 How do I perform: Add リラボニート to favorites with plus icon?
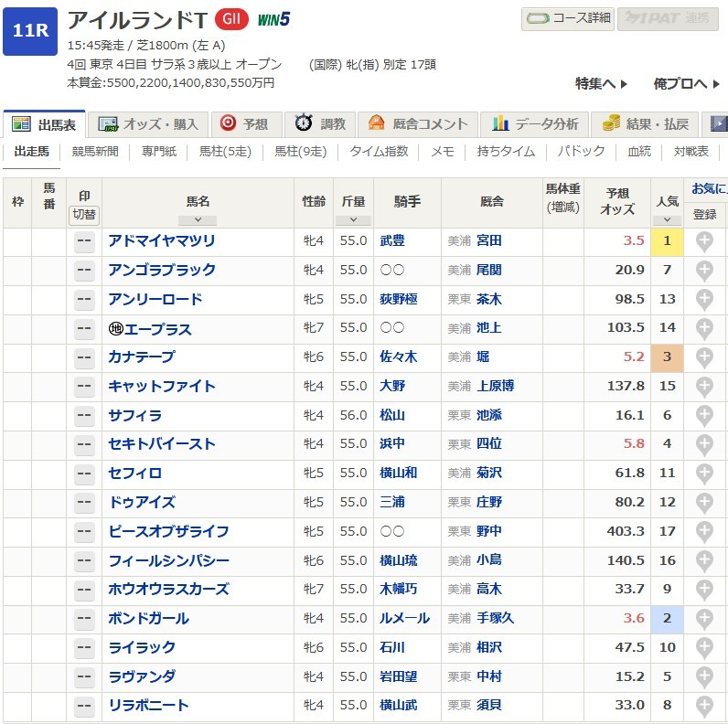click(x=704, y=706)
